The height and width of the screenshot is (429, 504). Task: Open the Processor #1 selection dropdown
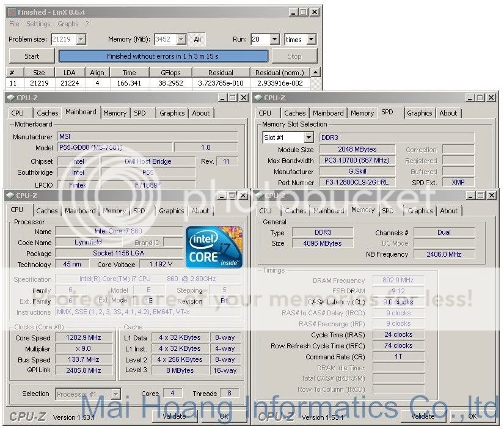coord(115,394)
